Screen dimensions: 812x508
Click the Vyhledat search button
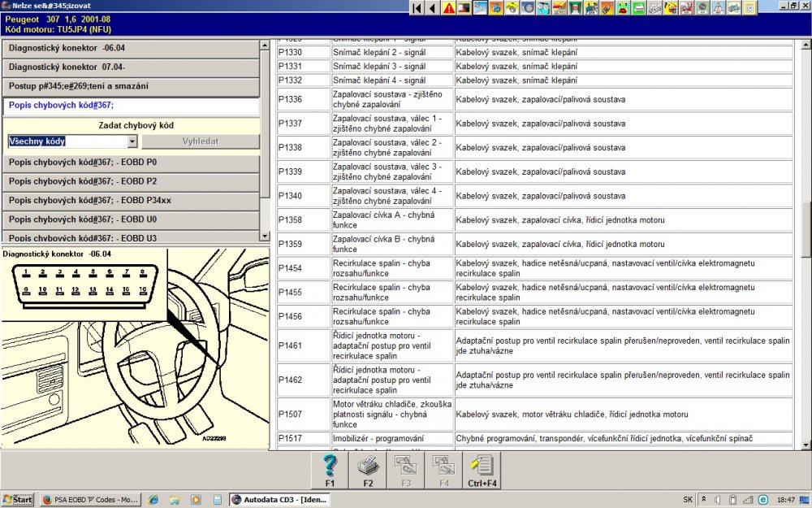[x=201, y=141]
